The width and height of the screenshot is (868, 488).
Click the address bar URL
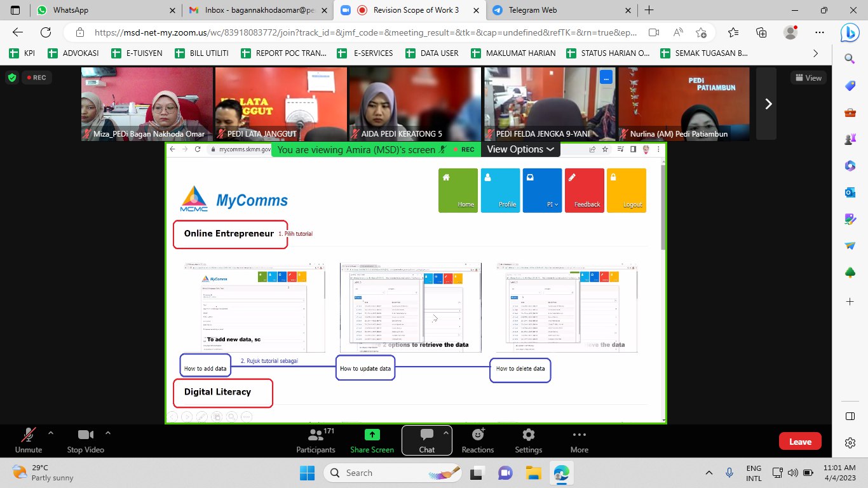tap(365, 32)
